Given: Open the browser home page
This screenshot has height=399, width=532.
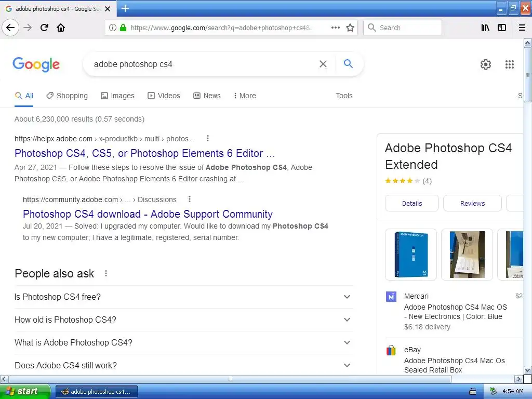Looking at the screenshot, I should coord(61,28).
